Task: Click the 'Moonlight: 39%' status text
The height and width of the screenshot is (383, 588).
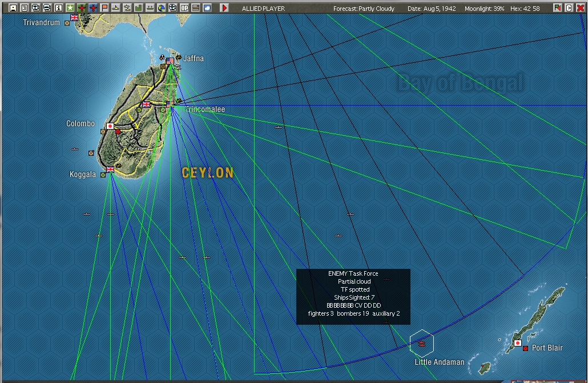Action: (484, 8)
